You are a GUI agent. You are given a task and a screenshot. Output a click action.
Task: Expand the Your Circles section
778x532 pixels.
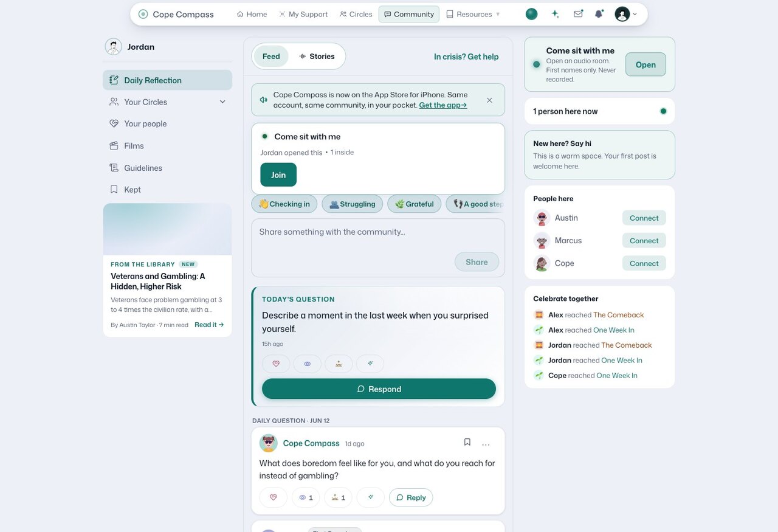[167, 102]
